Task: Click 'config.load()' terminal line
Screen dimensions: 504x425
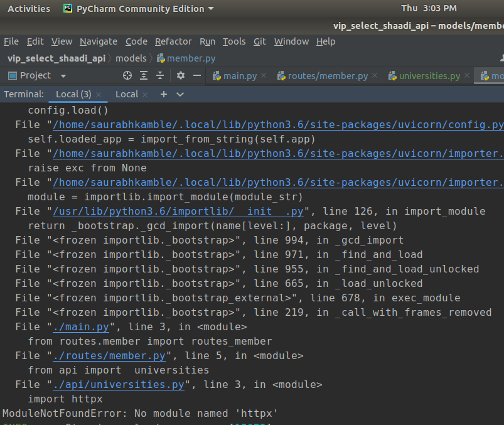Action: [68, 110]
